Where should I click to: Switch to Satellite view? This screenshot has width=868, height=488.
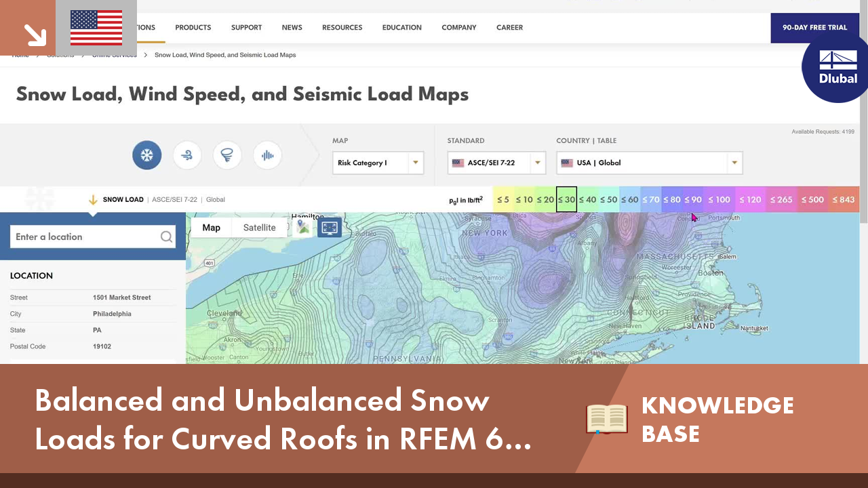259,227
